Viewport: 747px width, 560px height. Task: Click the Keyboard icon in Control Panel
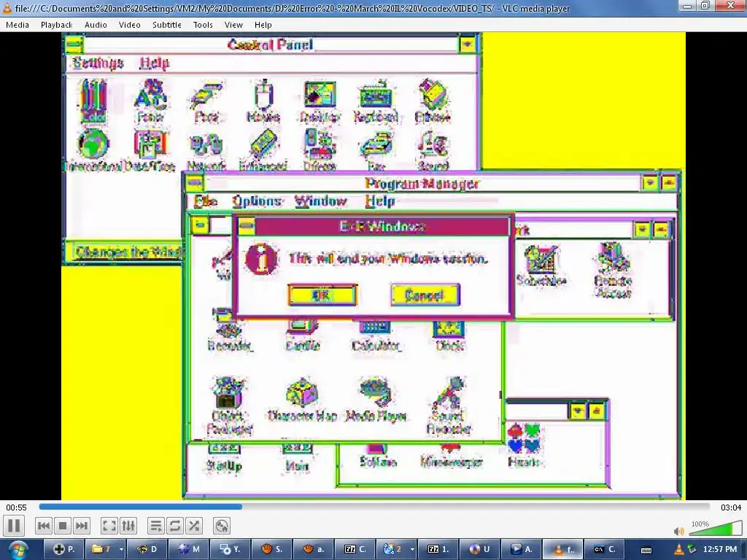point(376,101)
